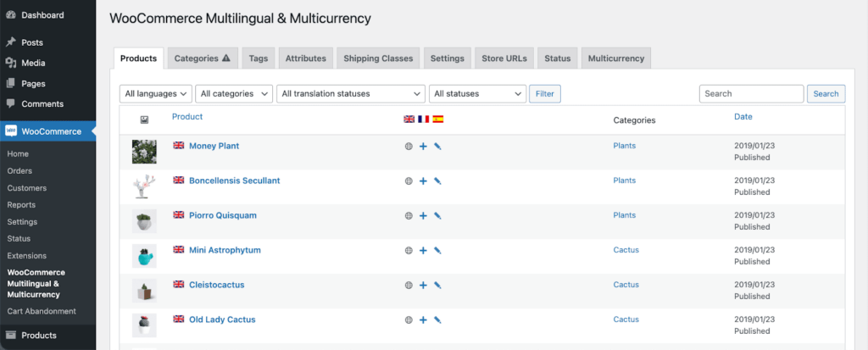868x350 pixels.
Task: Switch to the Categories tab
Action: click(203, 58)
